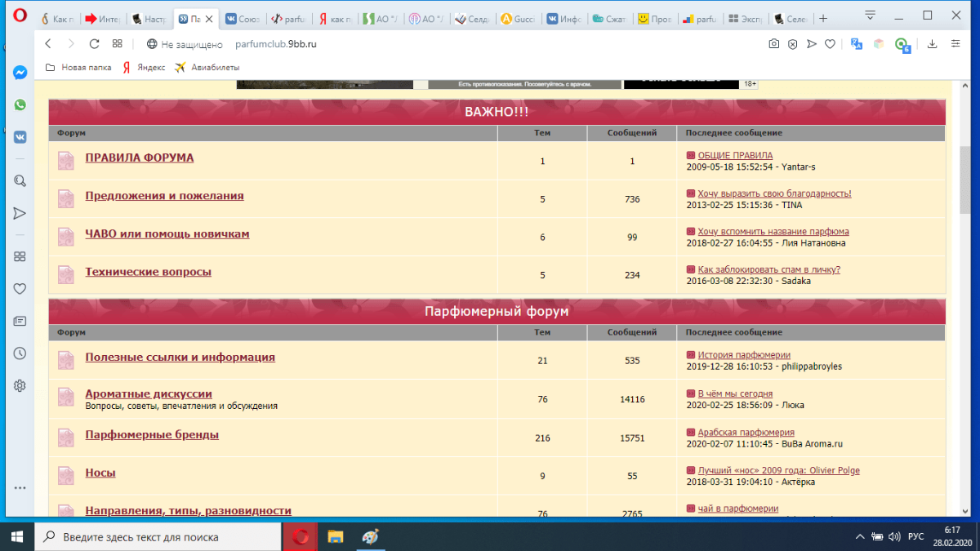980x551 pixels.
Task: Click the snapshot camera icon in address bar
Action: click(773, 44)
